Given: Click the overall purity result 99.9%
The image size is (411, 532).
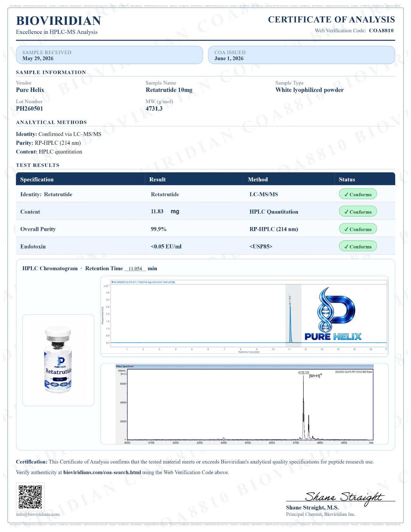Looking at the screenshot, I should point(159,229).
